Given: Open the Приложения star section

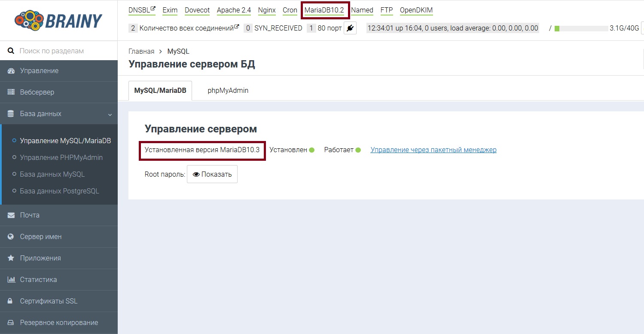Looking at the screenshot, I should coord(40,258).
